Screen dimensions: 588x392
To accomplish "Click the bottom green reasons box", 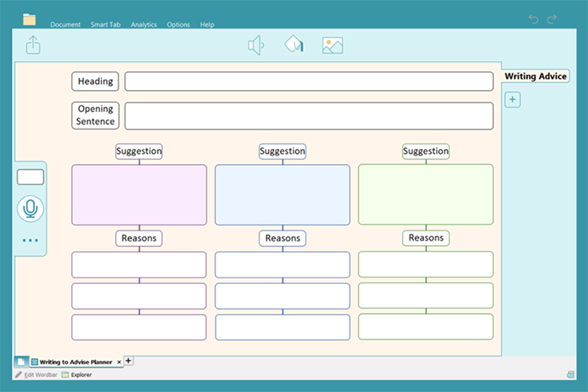I will (x=425, y=327).
